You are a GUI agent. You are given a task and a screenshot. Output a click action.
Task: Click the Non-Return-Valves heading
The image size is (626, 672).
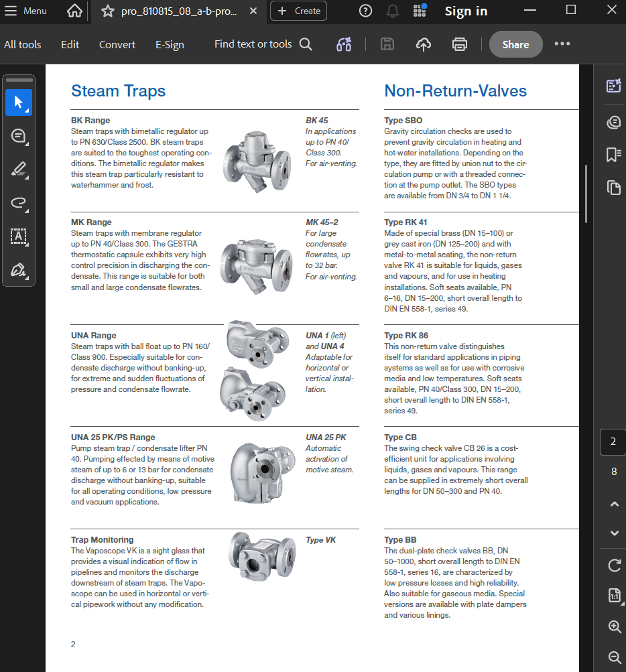(455, 91)
